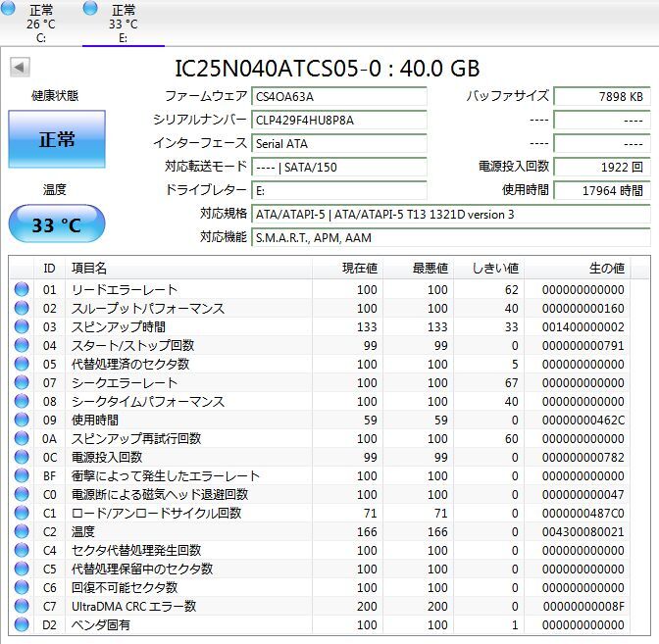Click the status orb for row 01 リードエラーレート
659x644 pixels.
(x=22, y=290)
